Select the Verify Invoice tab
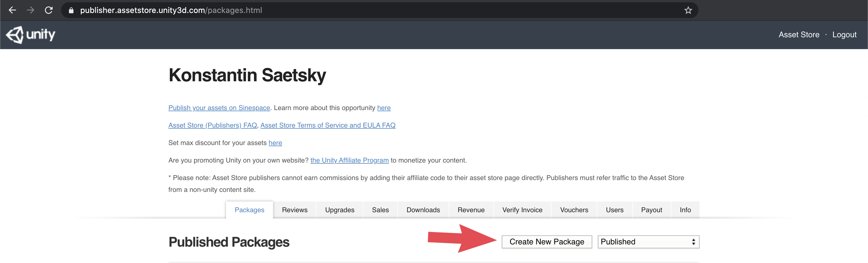The width and height of the screenshot is (868, 263). pos(522,210)
